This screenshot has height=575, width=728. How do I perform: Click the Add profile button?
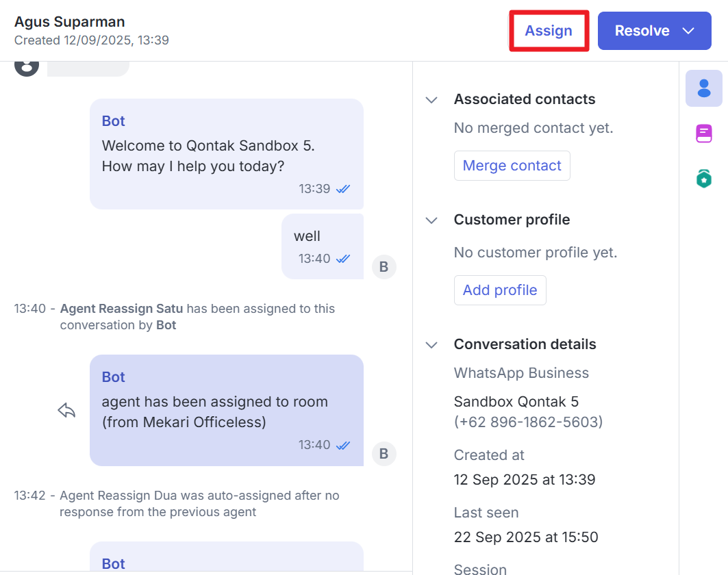pyautogui.click(x=499, y=290)
